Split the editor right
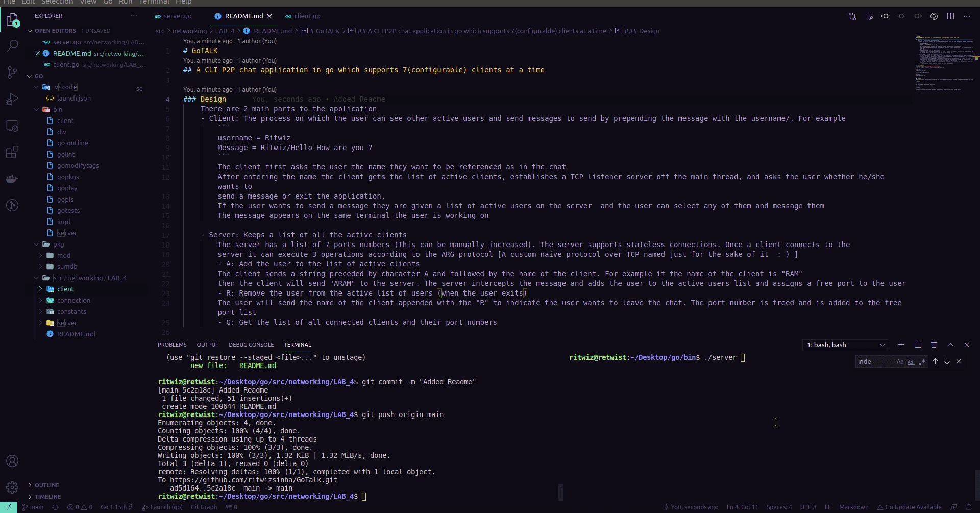Viewport: 980px width, 513px height. pos(950,16)
